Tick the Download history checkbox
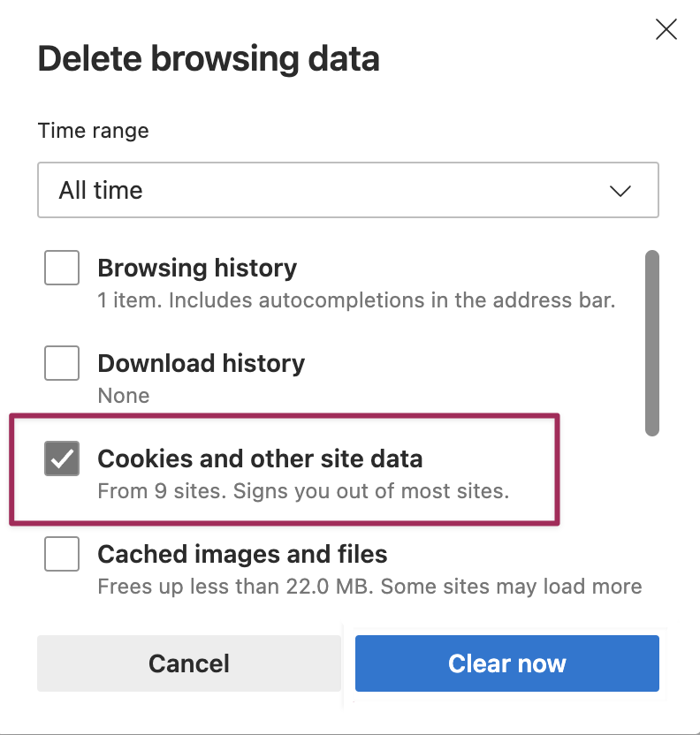This screenshot has height=735, width=700. (x=62, y=363)
